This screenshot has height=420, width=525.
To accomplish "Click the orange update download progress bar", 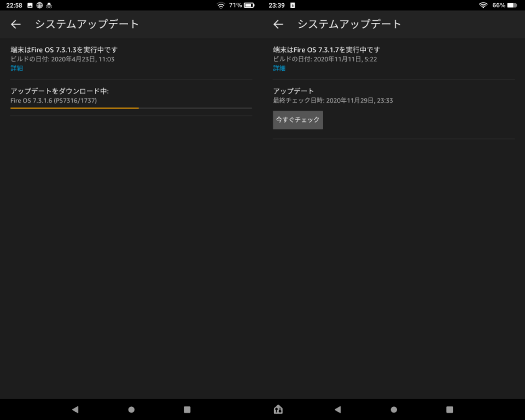I will click(x=75, y=108).
